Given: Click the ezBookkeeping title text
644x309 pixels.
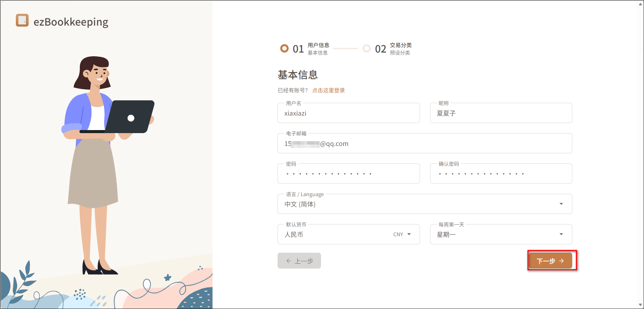Looking at the screenshot, I should click(x=71, y=22).
